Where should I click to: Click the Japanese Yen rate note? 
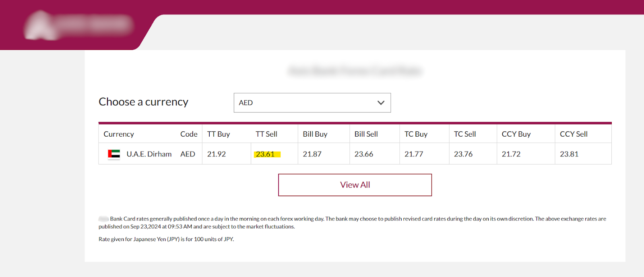tap(166, 239)
